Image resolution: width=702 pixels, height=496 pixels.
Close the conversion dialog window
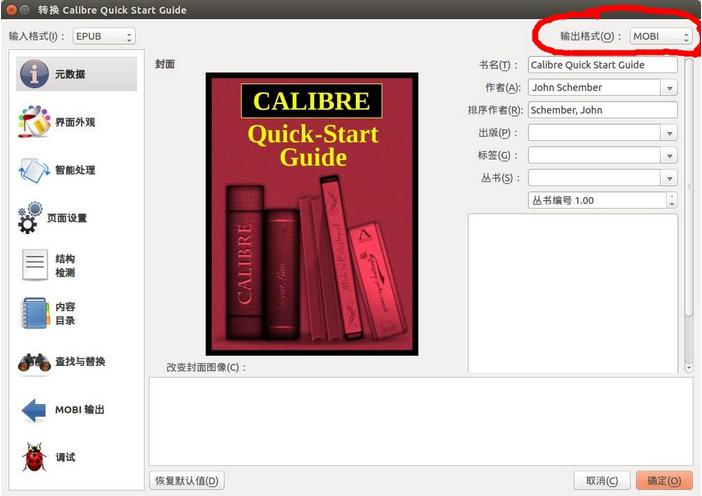12,9
